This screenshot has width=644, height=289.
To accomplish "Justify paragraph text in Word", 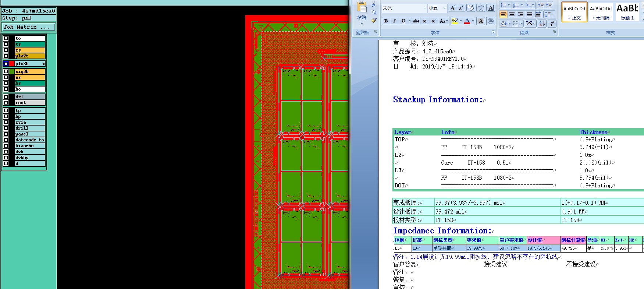I will (530, 14).
